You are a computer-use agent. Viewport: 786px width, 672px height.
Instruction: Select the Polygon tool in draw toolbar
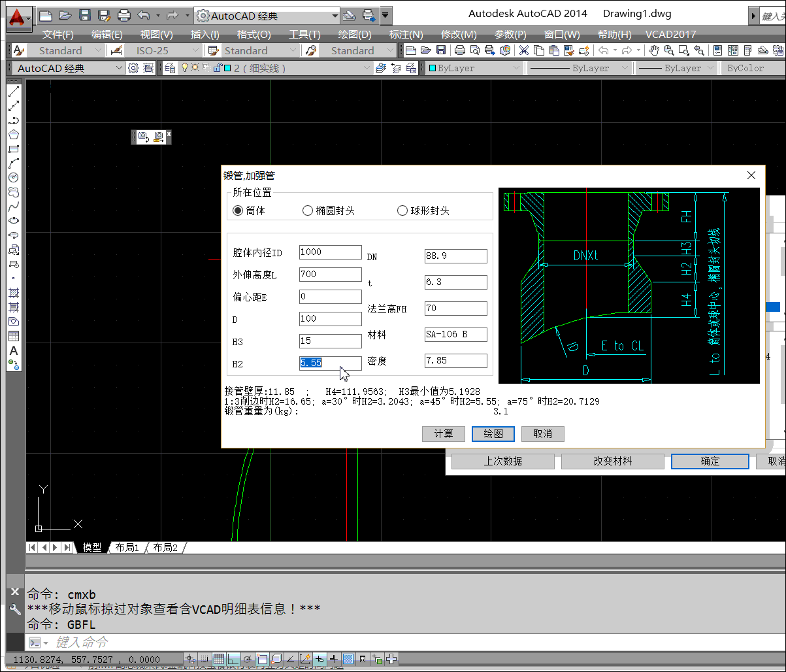(x=13, y=135)
